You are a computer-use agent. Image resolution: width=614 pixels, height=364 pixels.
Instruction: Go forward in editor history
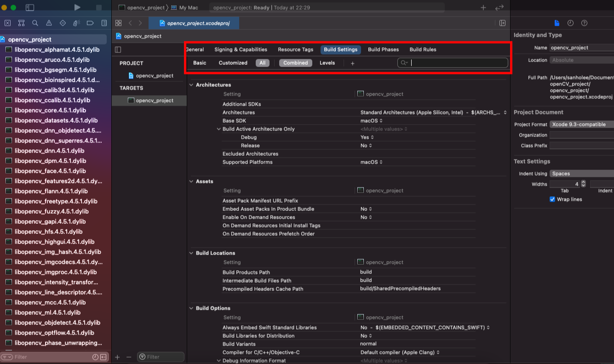(140, 23)
